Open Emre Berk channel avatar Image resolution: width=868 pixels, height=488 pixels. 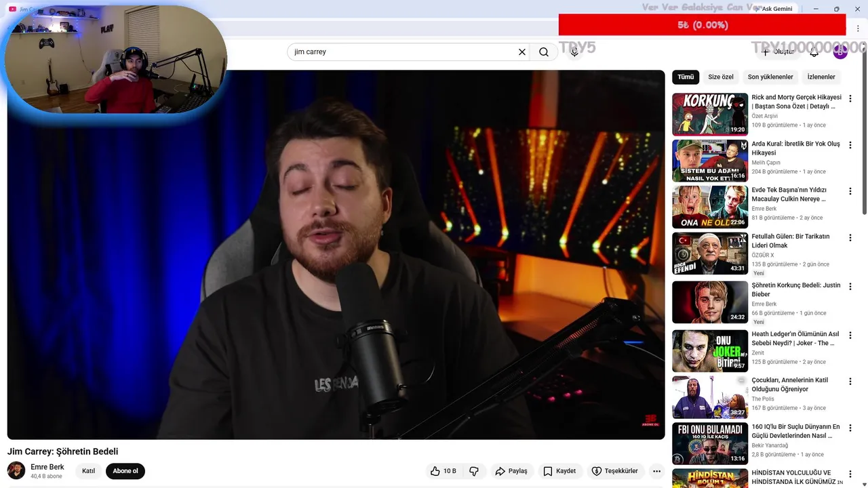pos(16,470)
